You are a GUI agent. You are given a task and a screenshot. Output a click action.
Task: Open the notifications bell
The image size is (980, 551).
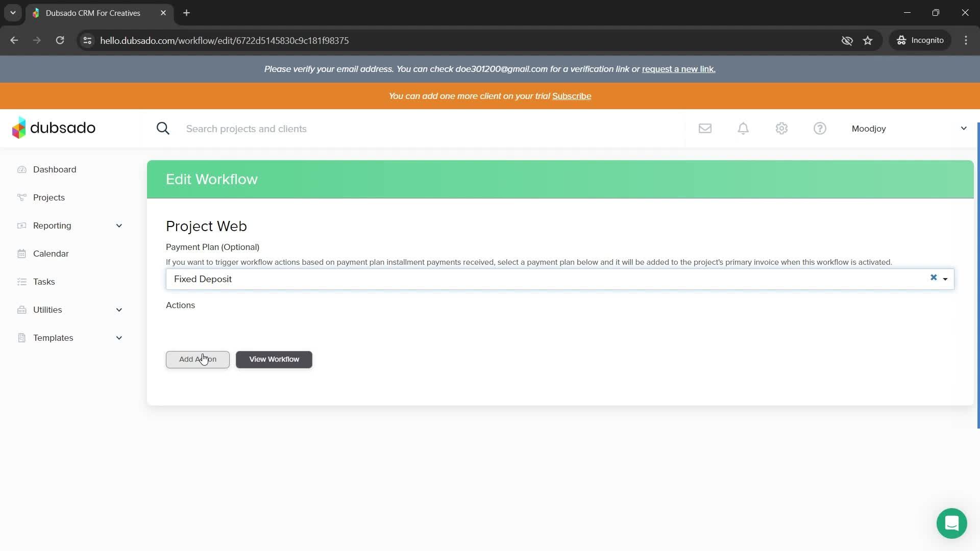tap(743, 129)
